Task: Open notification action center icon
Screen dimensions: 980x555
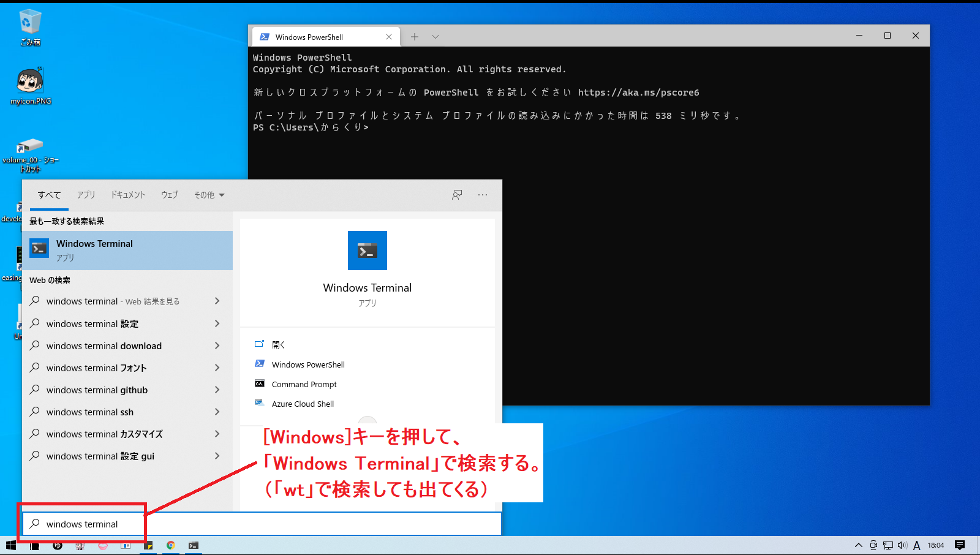Action: pos(960,545)
